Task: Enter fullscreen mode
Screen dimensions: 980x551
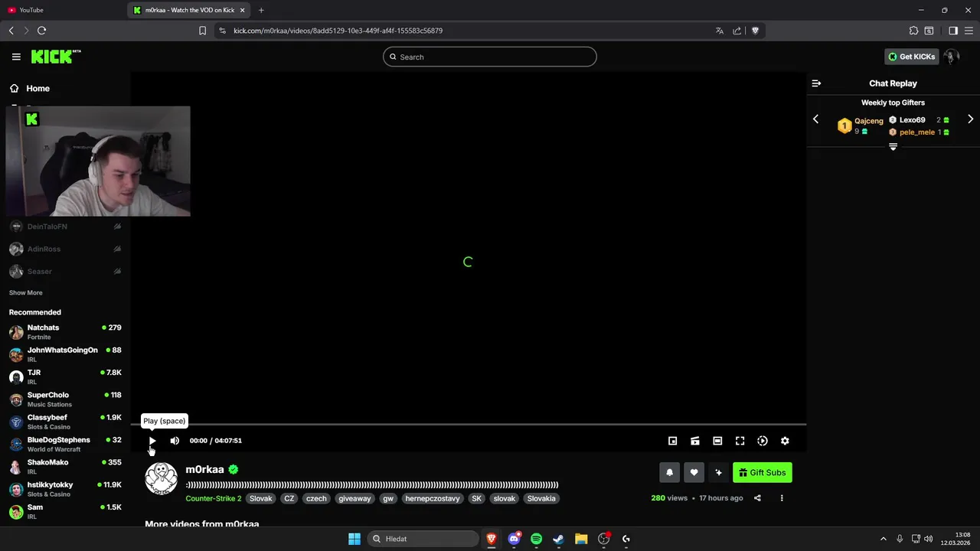Action: tap(740, 441)
